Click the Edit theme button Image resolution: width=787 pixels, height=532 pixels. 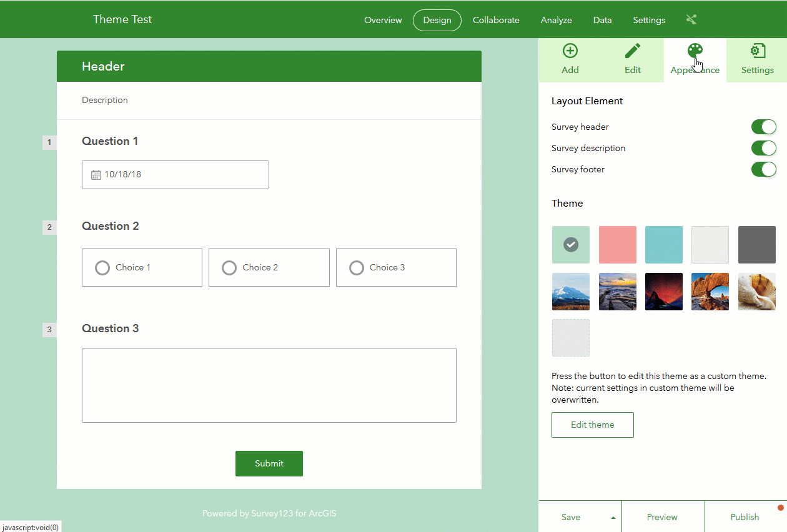pyautogui.click(x=593, y=425)
